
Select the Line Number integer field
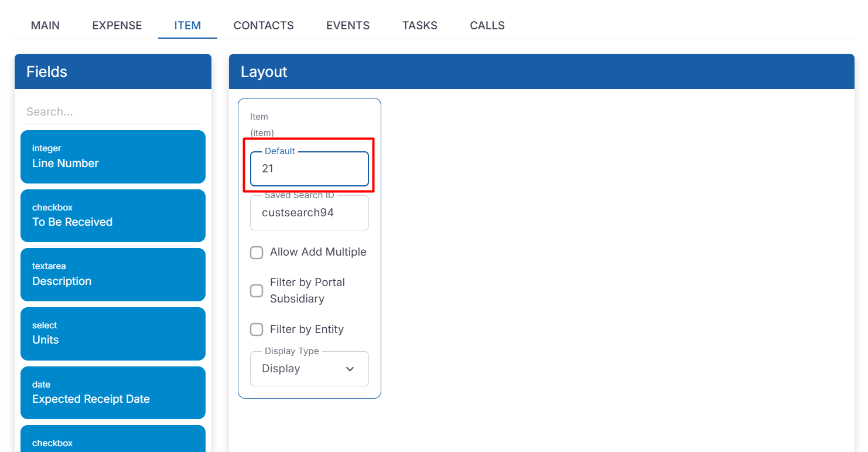coord(113,157)
